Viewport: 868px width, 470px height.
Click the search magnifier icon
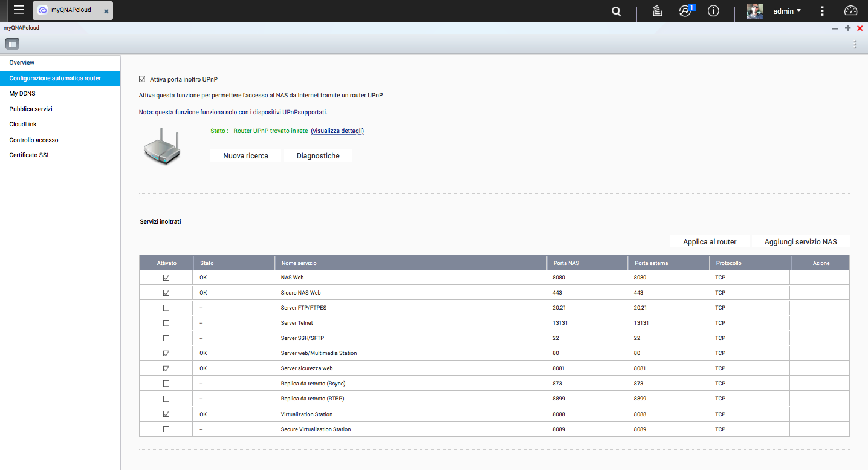616,11
